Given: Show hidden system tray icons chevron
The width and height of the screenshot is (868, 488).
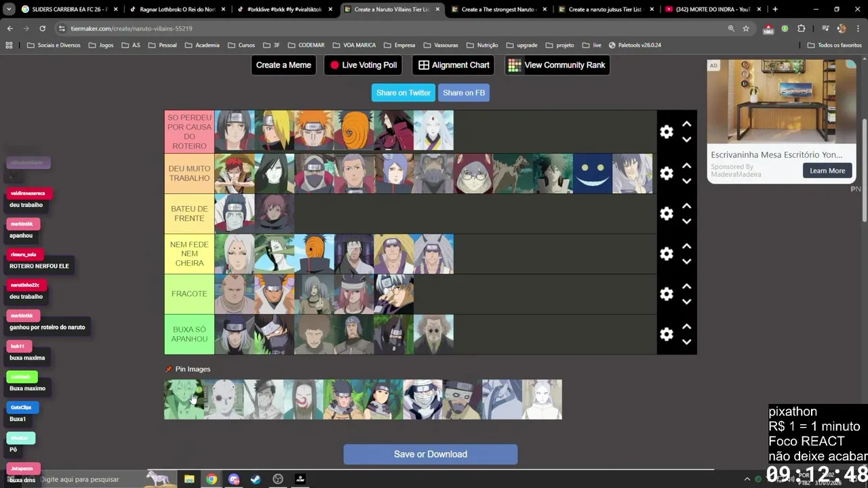Looking at the screenshot, I should [x=747, y=479].
